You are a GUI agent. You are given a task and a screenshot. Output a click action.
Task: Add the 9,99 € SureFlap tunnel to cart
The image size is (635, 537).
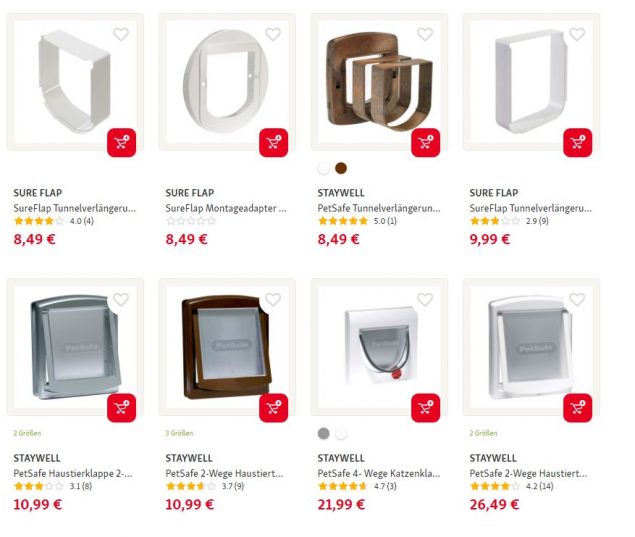pos(577,143)
